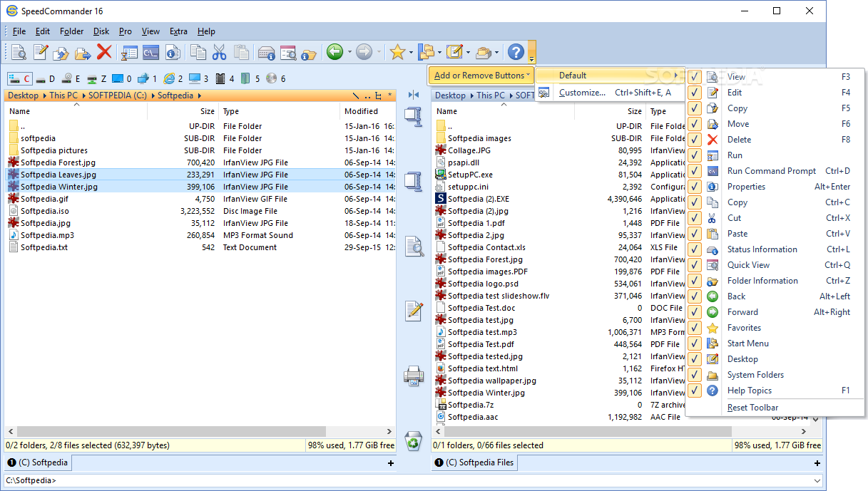
Task: Uncheck the View F3 button checkbox
Action: point(695,76)
